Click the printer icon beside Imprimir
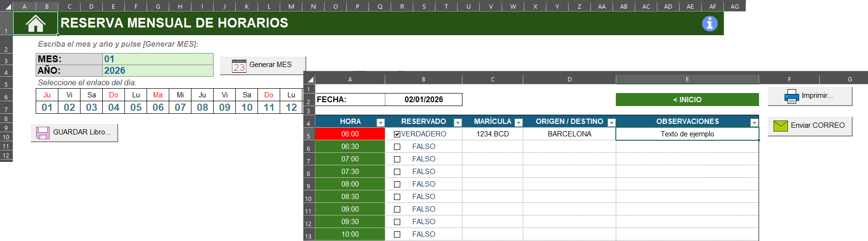This screenshot has height=241, width=868. [791, 96]
